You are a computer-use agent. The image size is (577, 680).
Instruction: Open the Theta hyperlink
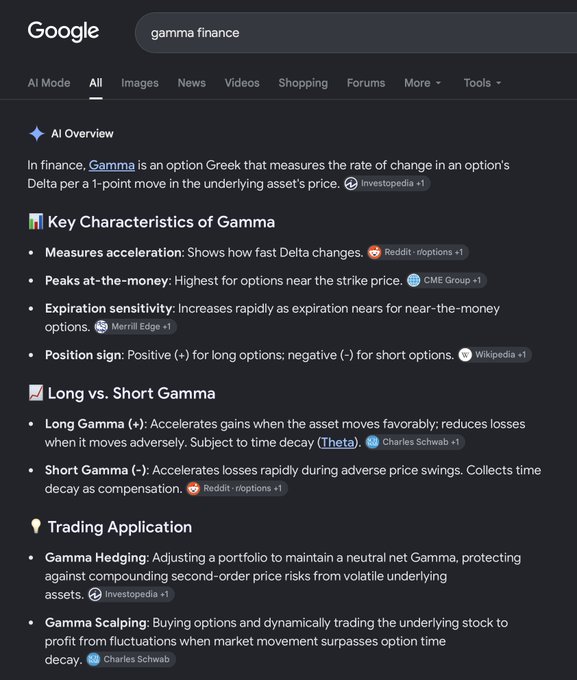[338, 442]
